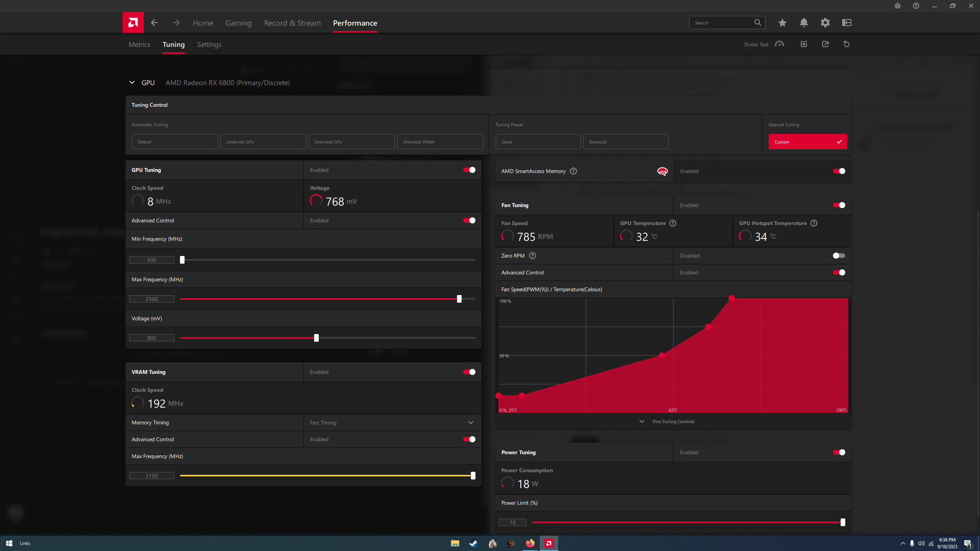
Task: Open Firefox from the taskbar
Action: [x=530, y=543]
